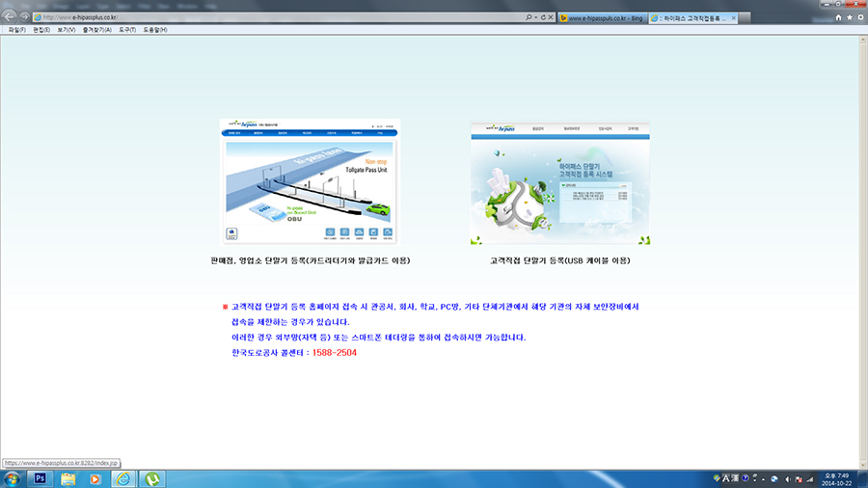
Task: Click the browser Back arrow button
Action: click(x=11, y=17)
